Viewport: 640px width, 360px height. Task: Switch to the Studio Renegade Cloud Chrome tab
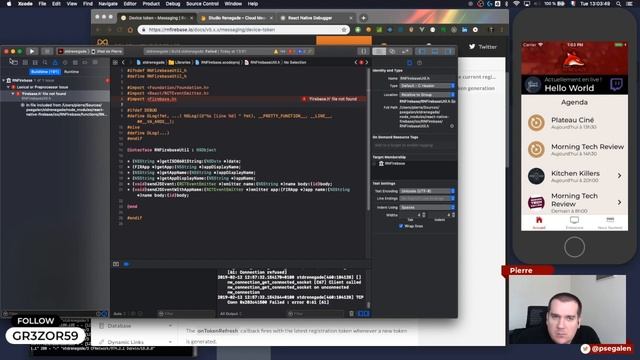tap(237, 18)
